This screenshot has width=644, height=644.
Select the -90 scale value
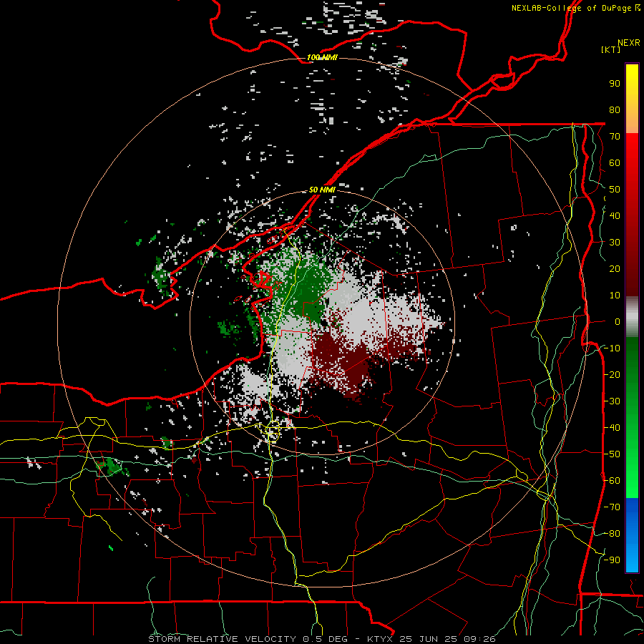click(x=612, y=560)
